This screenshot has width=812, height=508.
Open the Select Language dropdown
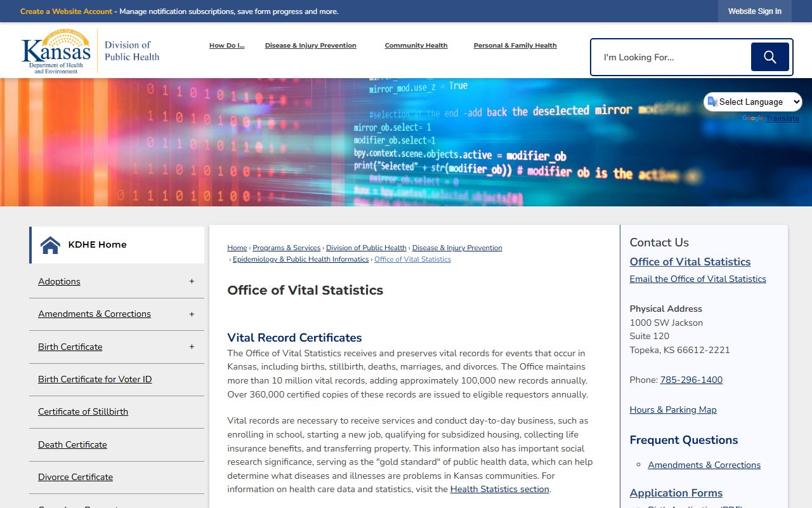[x=753, y=102]
